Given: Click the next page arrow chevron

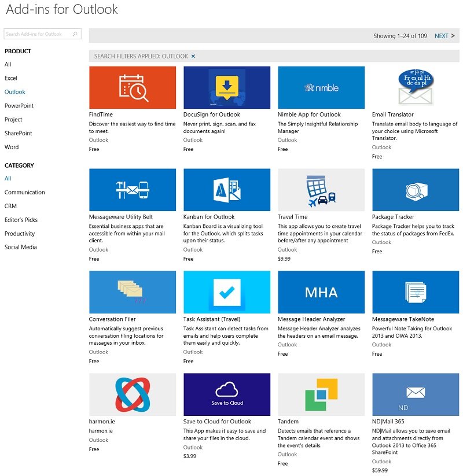Looking at the screenshot, I should pos(453,36).
